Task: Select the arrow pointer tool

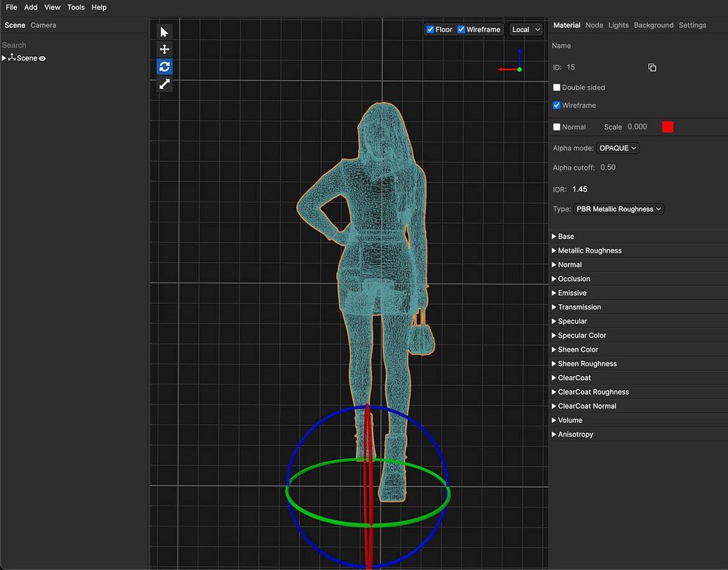Action: pos(165,32)
